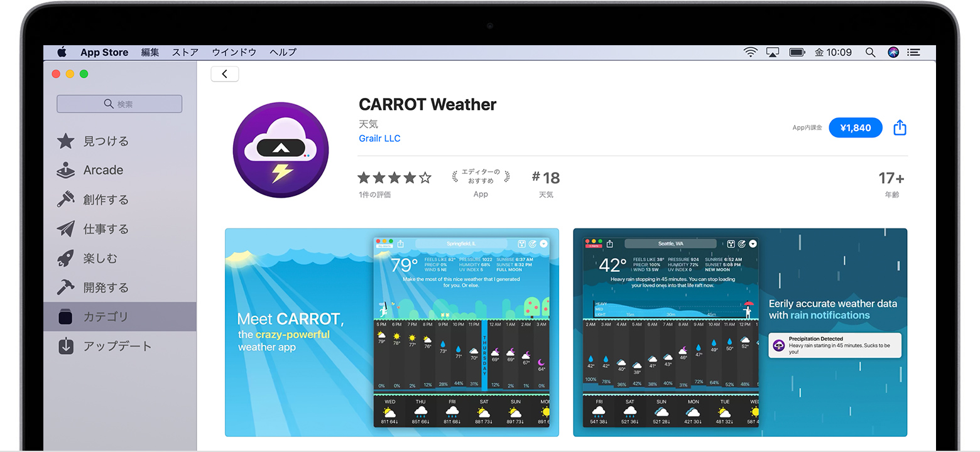Click the paintbrush icon beside 創作する
This screenshot has height=452, width=980.
click(x=66, y=199)
